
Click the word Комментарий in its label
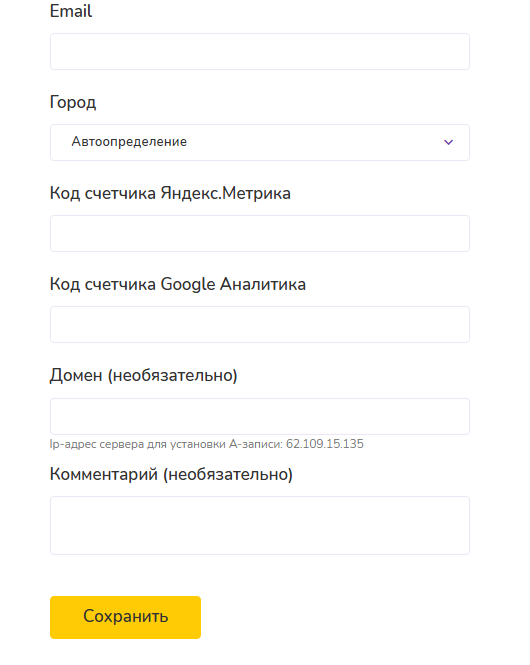tap(103, 474)
